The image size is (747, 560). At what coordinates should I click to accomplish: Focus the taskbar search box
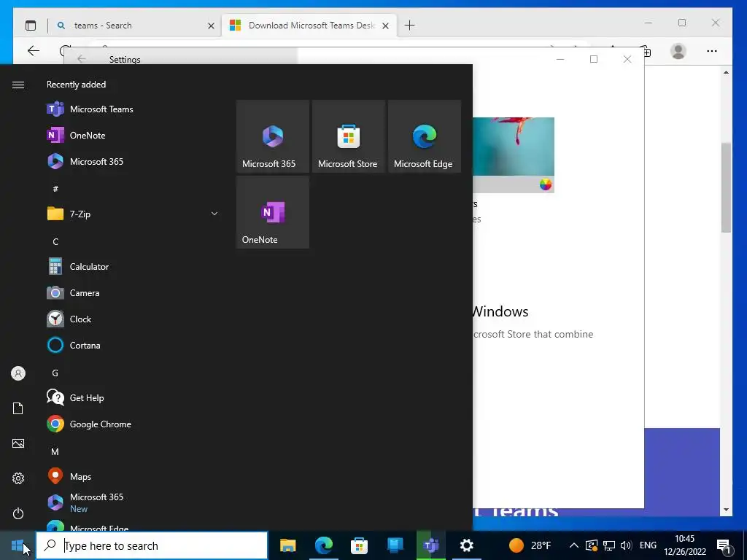click(152, 545)
